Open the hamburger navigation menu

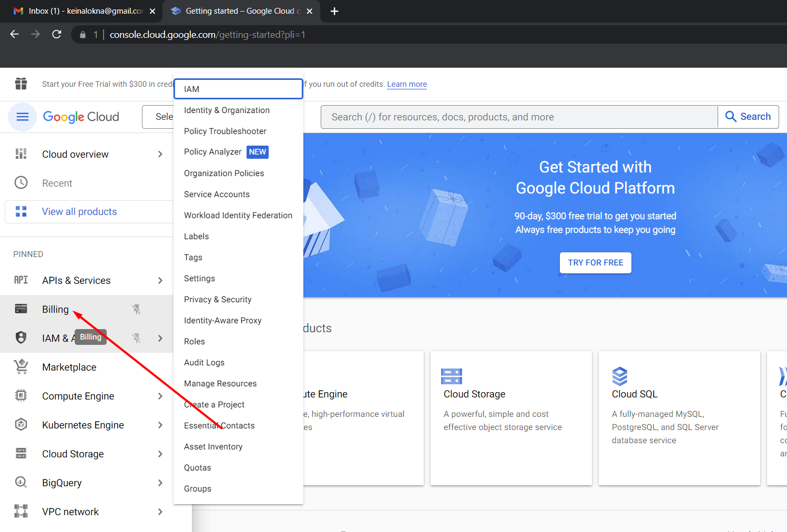point(23,117)
